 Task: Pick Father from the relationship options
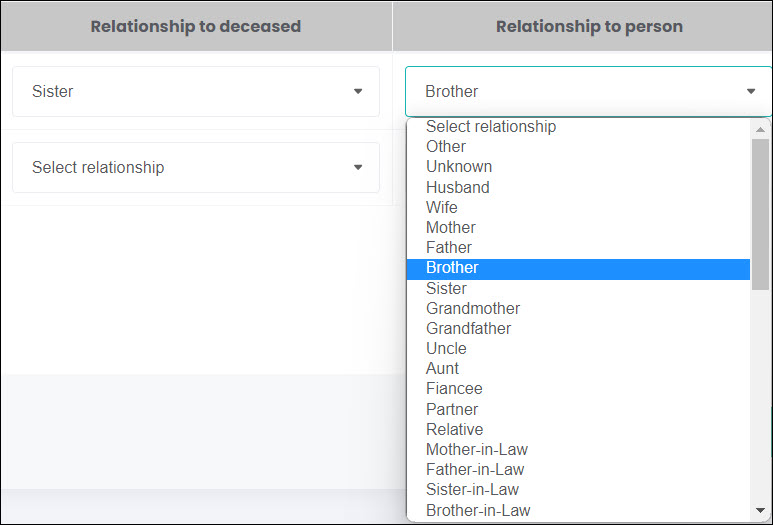pyautogui.click(x=578, y=247)
